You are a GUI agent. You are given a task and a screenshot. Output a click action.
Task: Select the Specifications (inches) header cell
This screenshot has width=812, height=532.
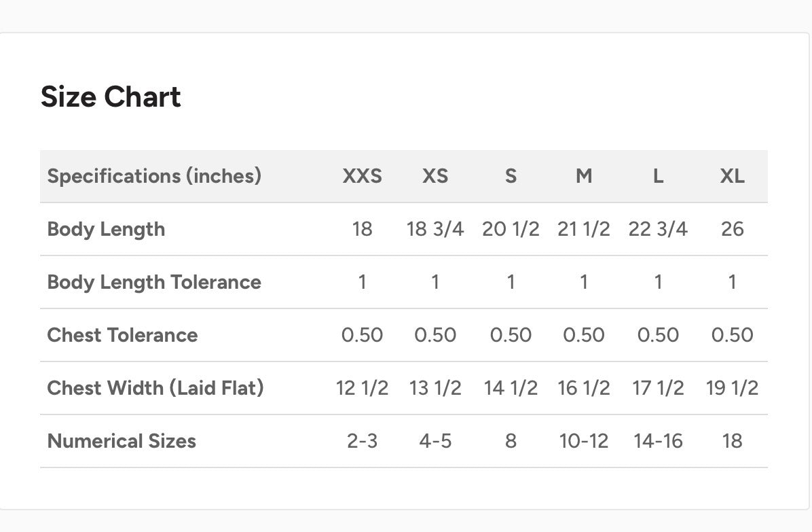click(x=154, y=176)
